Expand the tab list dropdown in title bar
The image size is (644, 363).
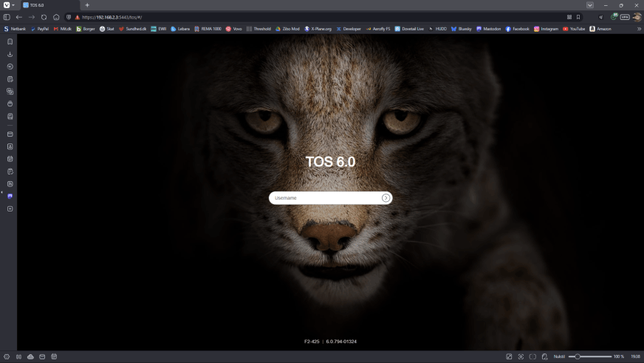pyautogui.click(x=589, y=5)
